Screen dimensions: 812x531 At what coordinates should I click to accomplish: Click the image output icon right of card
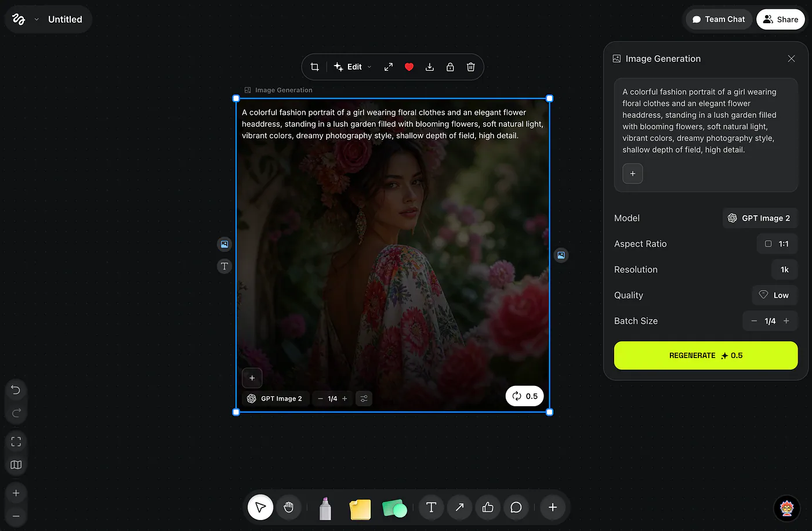pyautogui.click(x=561, y=255)
